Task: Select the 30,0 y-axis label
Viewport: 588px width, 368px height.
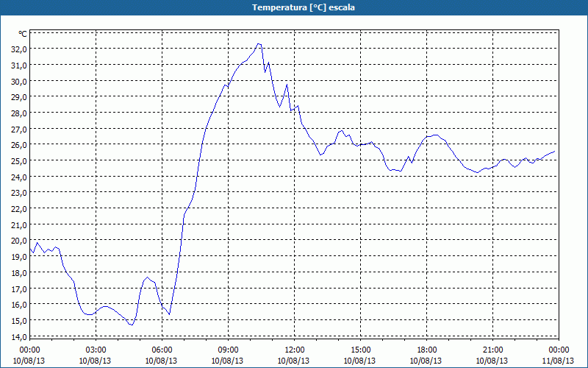Action: [x=20, y=81]
